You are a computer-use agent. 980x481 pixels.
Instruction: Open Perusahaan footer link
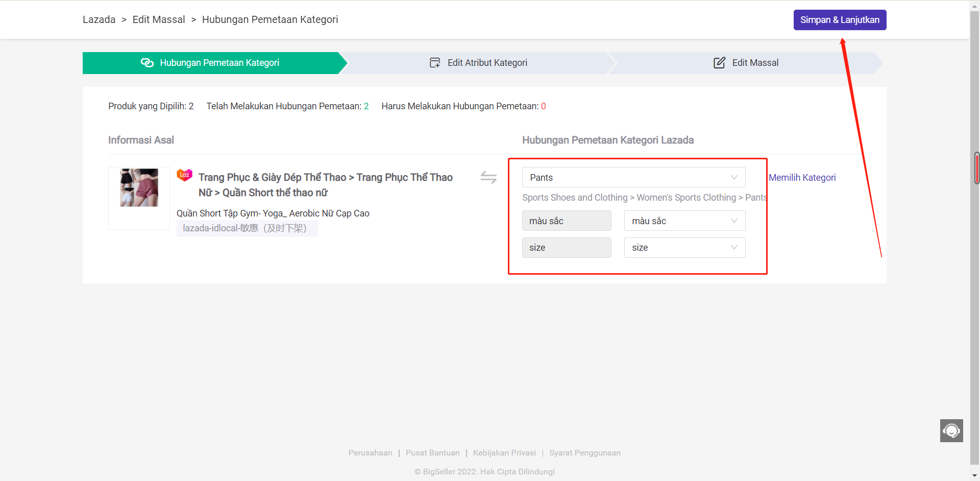click(371, 453)
